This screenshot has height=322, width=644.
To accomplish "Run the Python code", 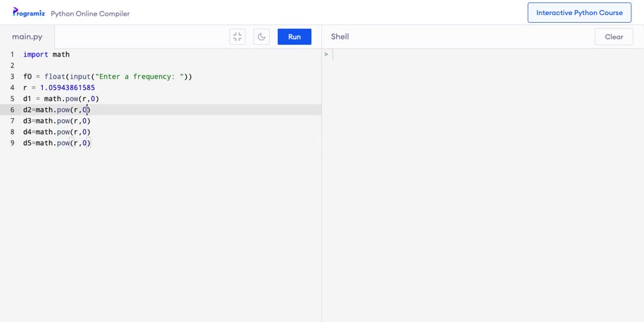I will pyautogui.click(x=294, y=36).
